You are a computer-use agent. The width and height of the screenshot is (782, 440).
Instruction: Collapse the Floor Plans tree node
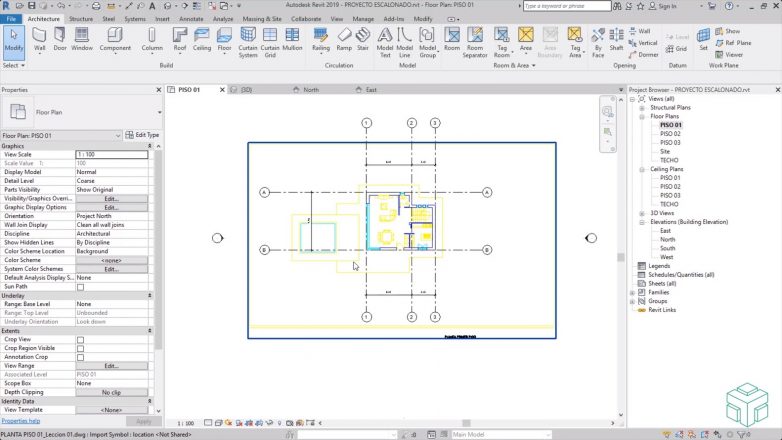(642, 116)
